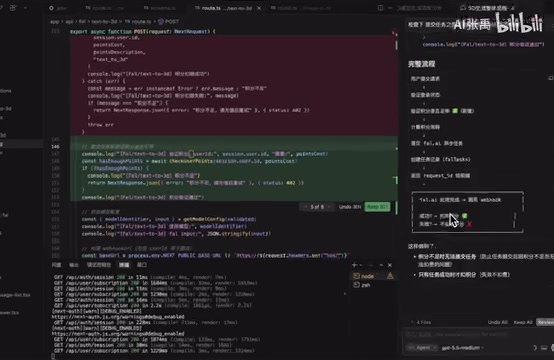Viewport: 554px width, 360px height.
Task: Click POST symbol in the breadcrumb
Action: pos(169,22)
